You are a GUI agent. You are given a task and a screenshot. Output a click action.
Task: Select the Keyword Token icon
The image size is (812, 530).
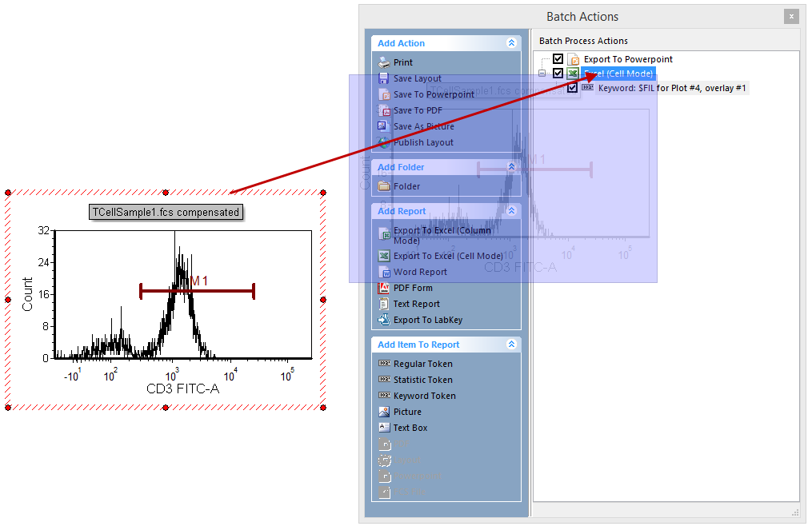tap(384, 396)
